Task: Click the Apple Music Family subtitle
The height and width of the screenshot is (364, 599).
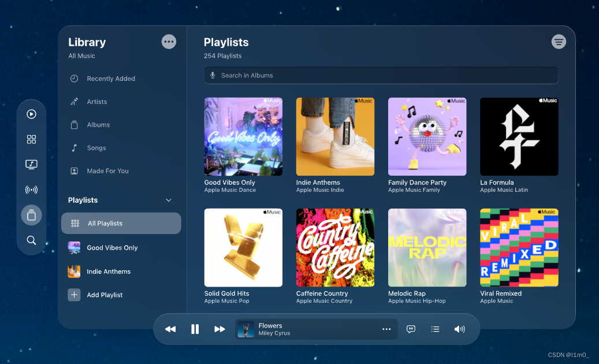Action: point(414,190)
